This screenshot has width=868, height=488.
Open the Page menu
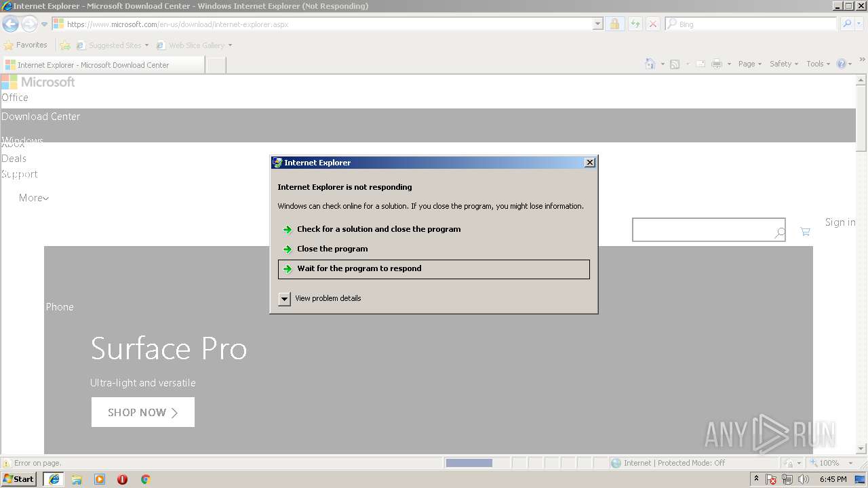click(749, 64)
